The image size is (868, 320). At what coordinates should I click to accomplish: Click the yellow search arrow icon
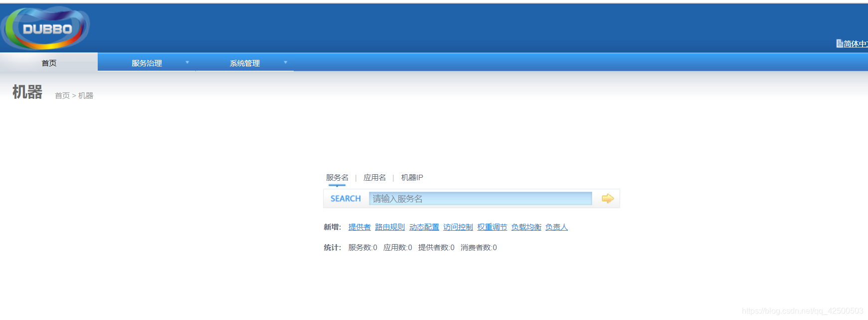click(607, 199)
